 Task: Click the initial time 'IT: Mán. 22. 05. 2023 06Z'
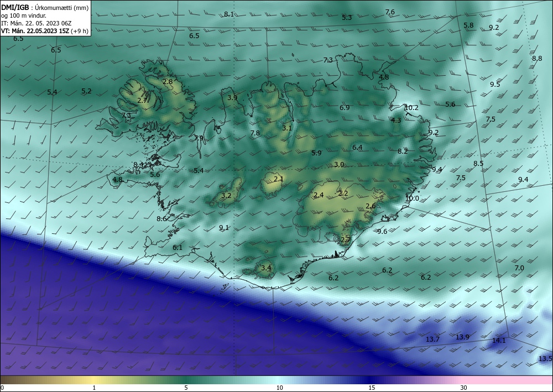click(36, 23)
